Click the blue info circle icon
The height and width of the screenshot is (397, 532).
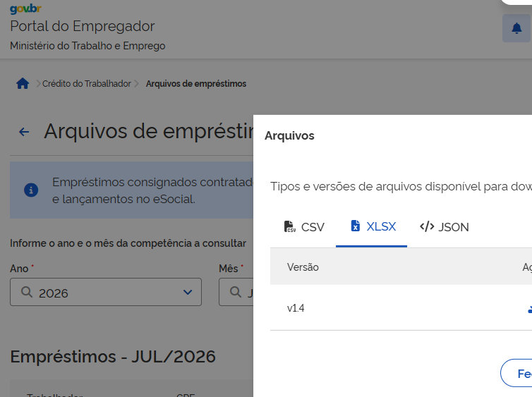tap(31, 190)
